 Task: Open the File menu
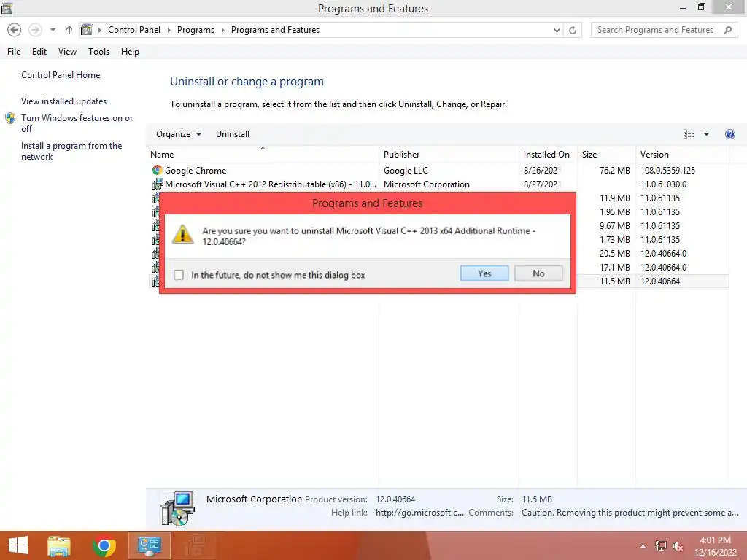pos(14,52)
